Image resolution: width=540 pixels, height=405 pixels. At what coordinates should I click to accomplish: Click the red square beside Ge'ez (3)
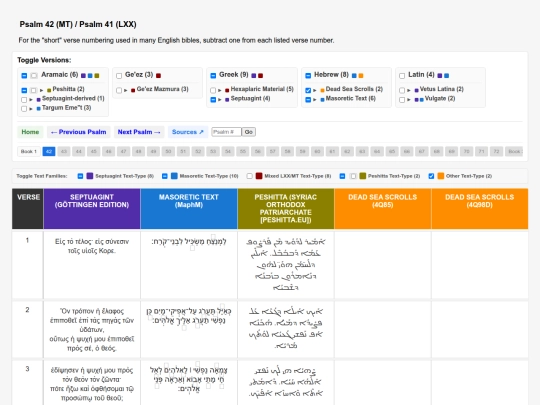tap(158, 75)
